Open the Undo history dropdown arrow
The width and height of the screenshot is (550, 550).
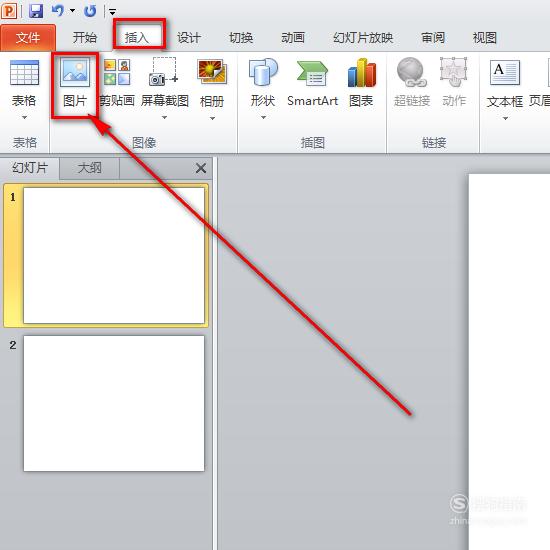[x=73, y=11]
